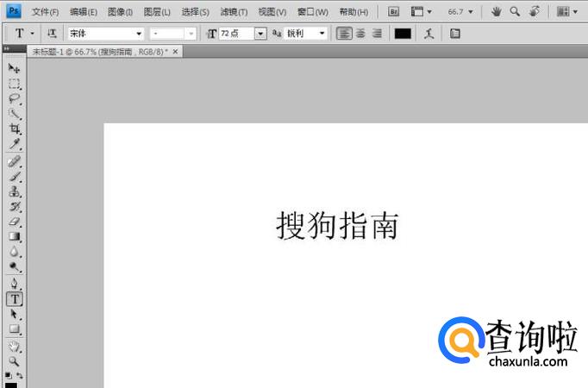Select the Magic Wand tool

(15, 114)
